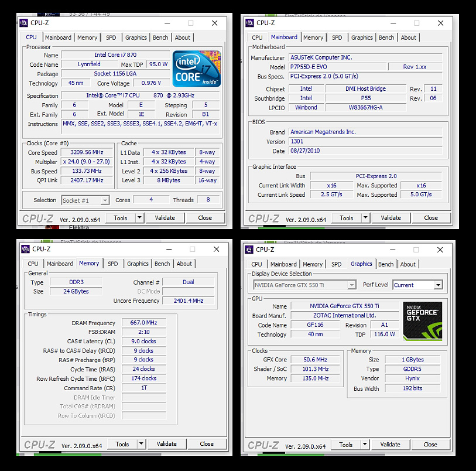Click the 192 bits bus width value
The width and height of the screenshot is (476, 471).
tap(413, 388)
